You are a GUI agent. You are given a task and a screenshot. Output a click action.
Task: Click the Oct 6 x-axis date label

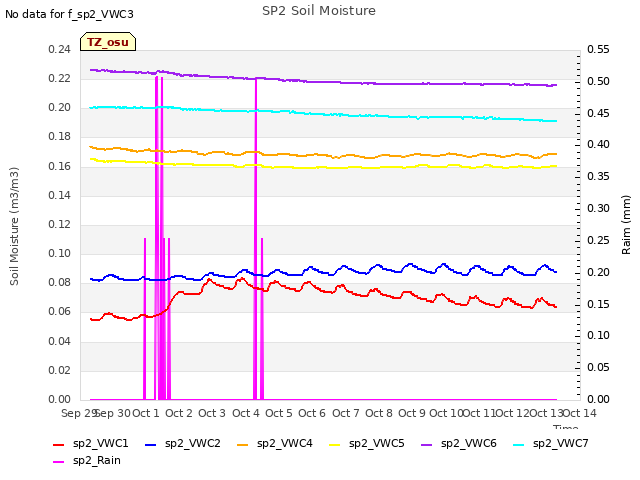coord(312,413)
